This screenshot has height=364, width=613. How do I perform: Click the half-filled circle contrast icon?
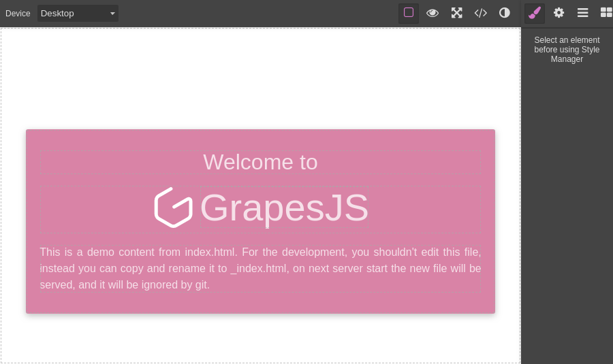pos(505,13)
